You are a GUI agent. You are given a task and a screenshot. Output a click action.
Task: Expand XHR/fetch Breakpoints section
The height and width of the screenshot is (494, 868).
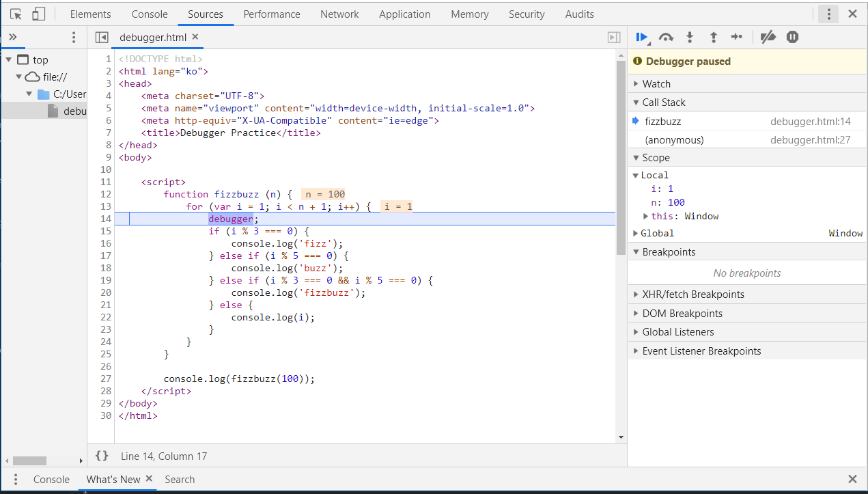coord(747,294)
